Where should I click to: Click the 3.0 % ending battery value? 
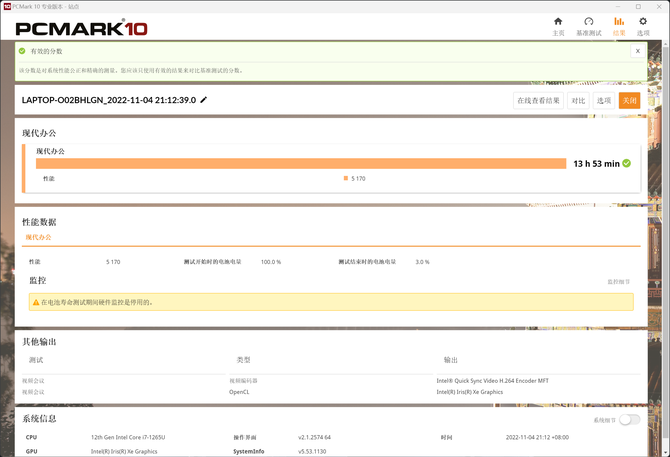coord(422,262)
